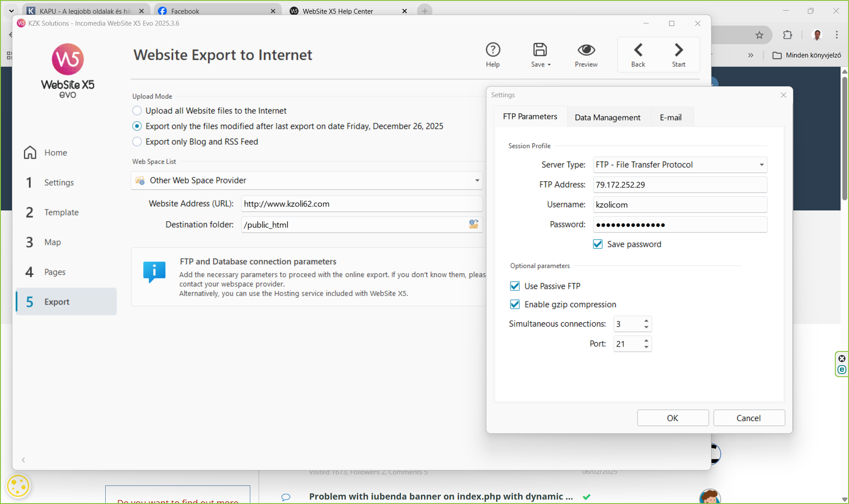
Task: Toggle the Save password checkbox
Action: point(598,244)
